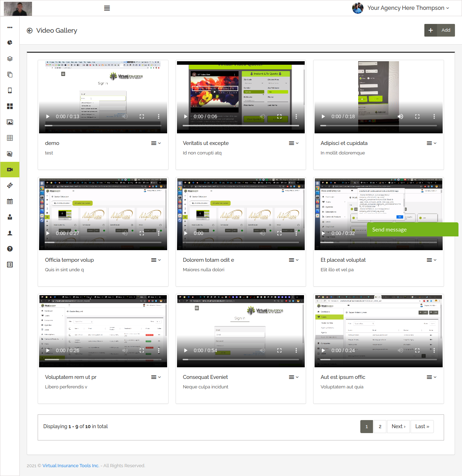Click the Add video button
The height and width of the screenshot is (476, 462).
pos(439,30)
